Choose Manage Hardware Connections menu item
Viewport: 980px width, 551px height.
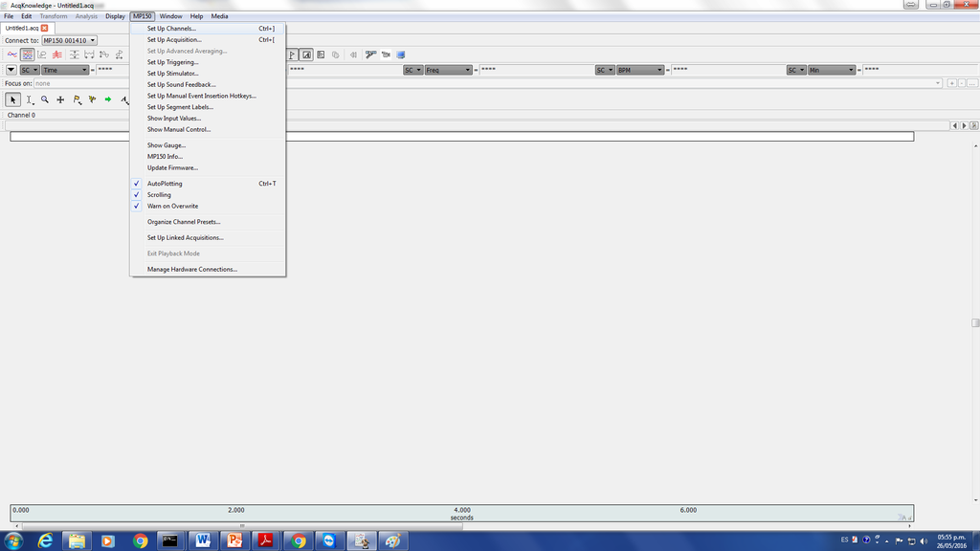[x=208, y=270]
